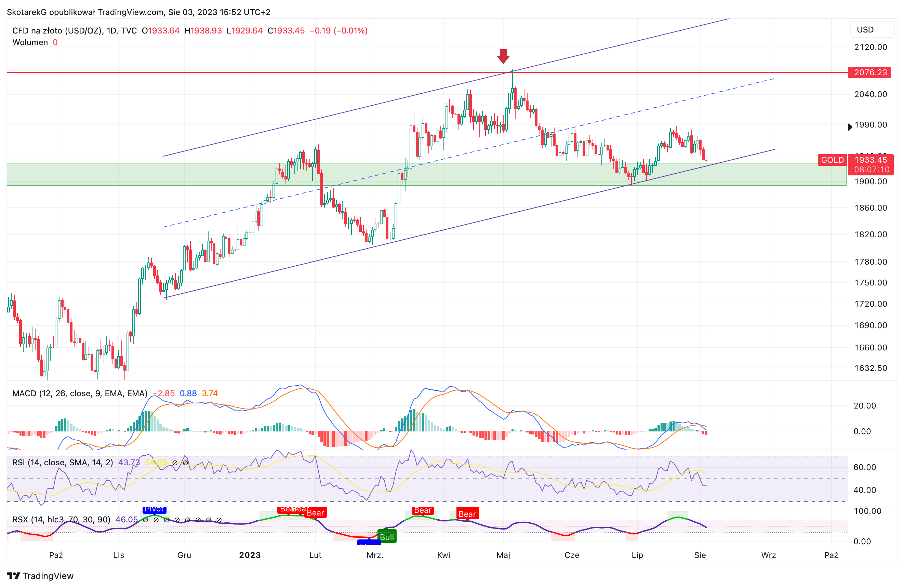Screen dimensions: 904x588
Task: Click the red down arrow above the May peak
Action: click(503, 56)
